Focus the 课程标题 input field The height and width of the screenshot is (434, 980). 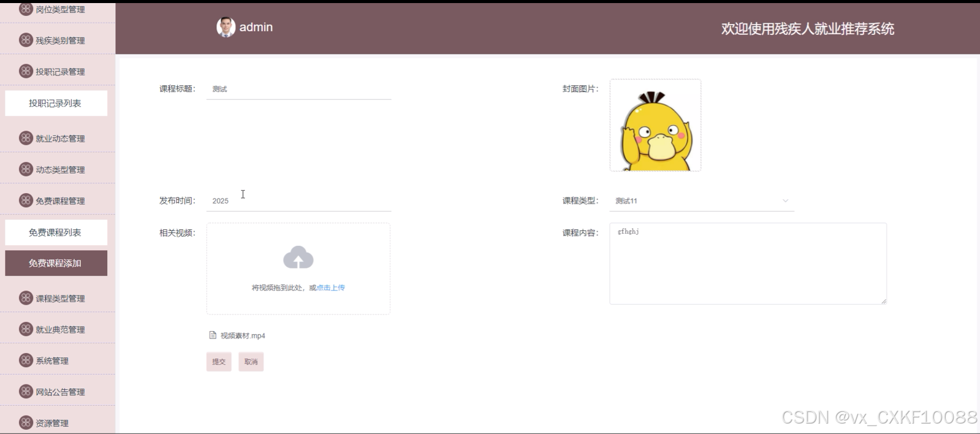(x=298, y=89)
